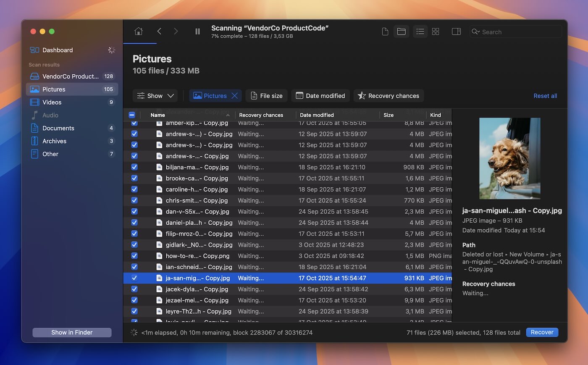588x365 pixels.
Task: Click the Home icon in toolbar
Action: click(x=139, y=32)
